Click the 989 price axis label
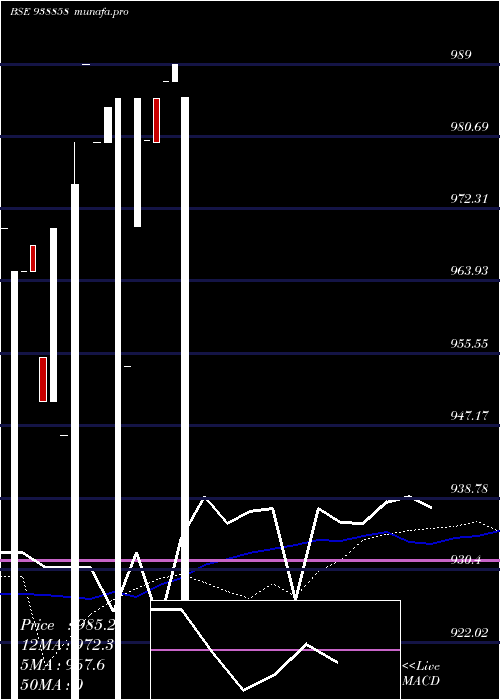The height and width of the screenshot is (700, 500). pyautogui.click(x=462, y=54)
